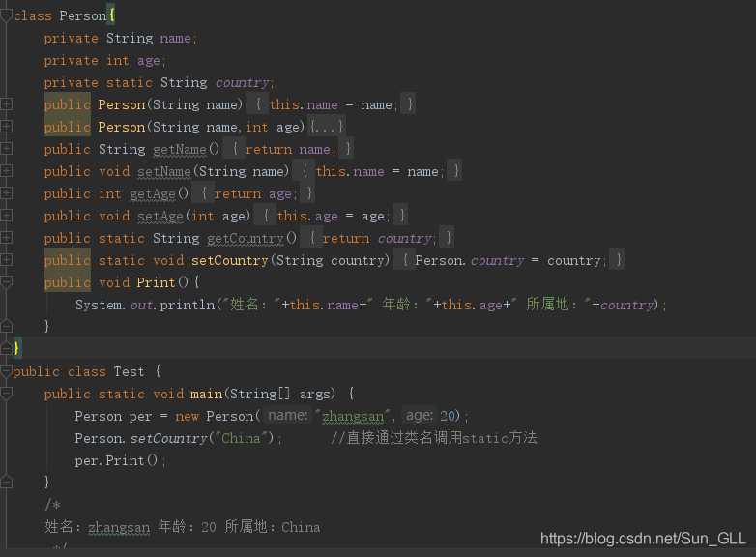Click 'return name' statement
The width and height of the screenshot is (756, 557).
tap(287, 150)
